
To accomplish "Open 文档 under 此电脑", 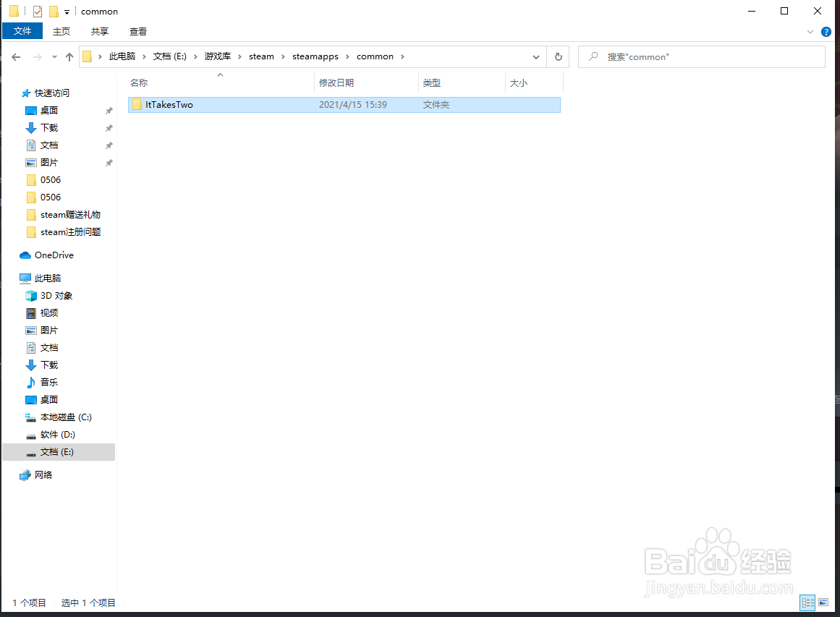I will point(48,348).
